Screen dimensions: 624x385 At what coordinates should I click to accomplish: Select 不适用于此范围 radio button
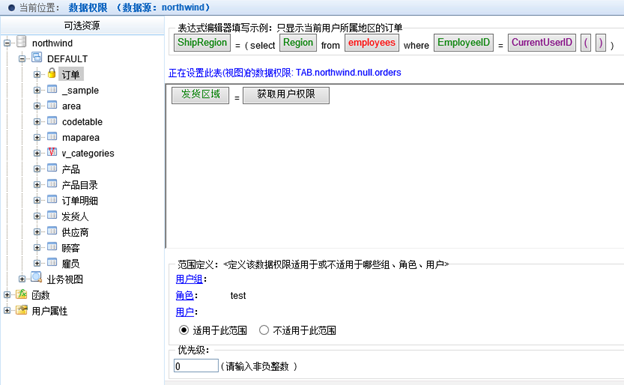[264, 330]
